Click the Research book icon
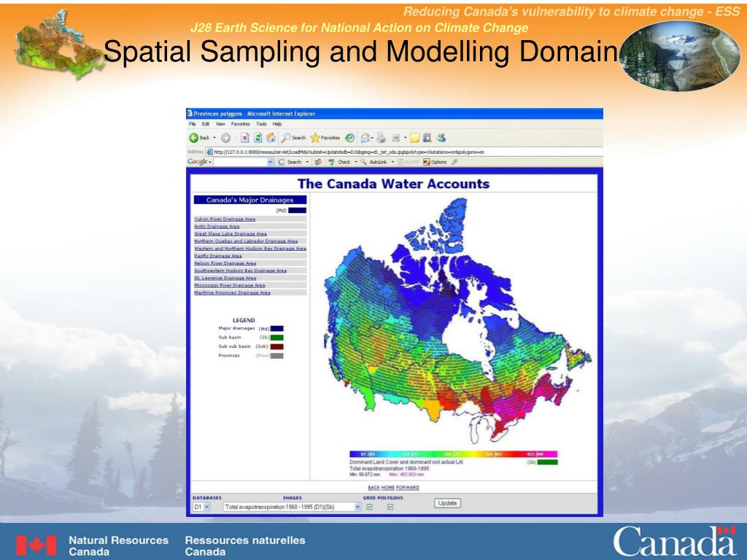Screen dimensions: 747x560 (x=427, y=138)
